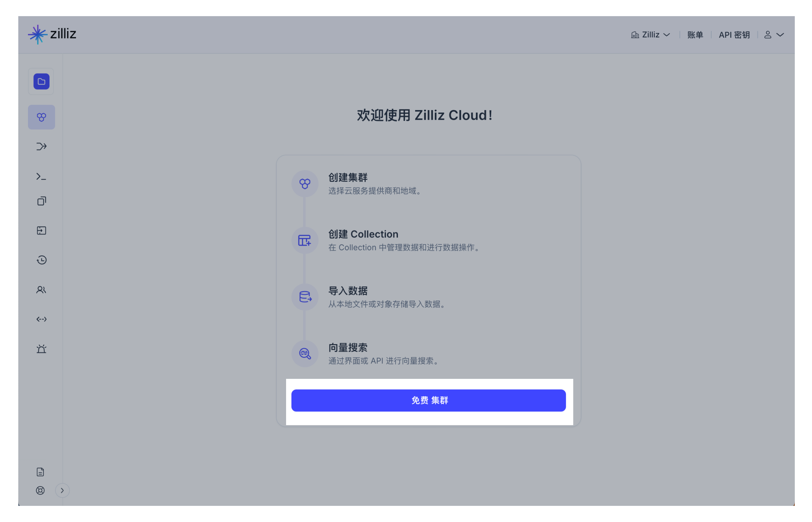The width and height of the screenshot is (812, 522).
Task: Open the Pipelines merge-arrow sidebar icon
Action: 41,146
